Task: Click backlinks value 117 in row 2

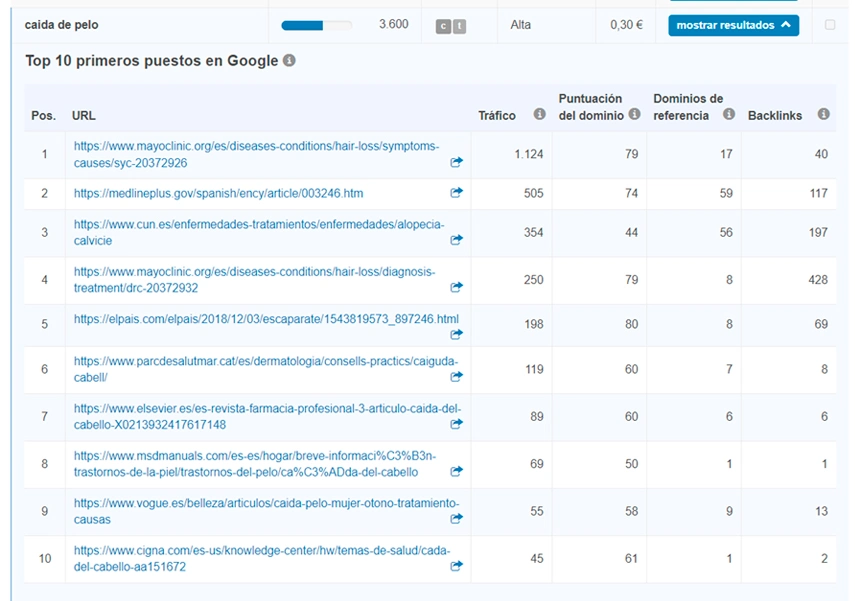Action: click(x=818, y=193)
